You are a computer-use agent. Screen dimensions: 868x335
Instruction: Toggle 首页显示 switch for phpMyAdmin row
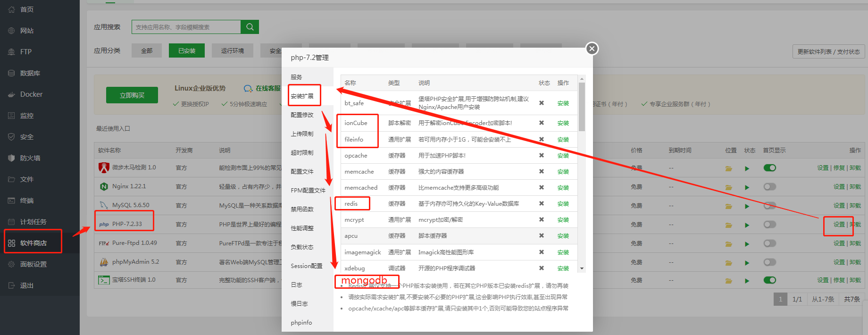pyautogui.click(x=770, y=262)
